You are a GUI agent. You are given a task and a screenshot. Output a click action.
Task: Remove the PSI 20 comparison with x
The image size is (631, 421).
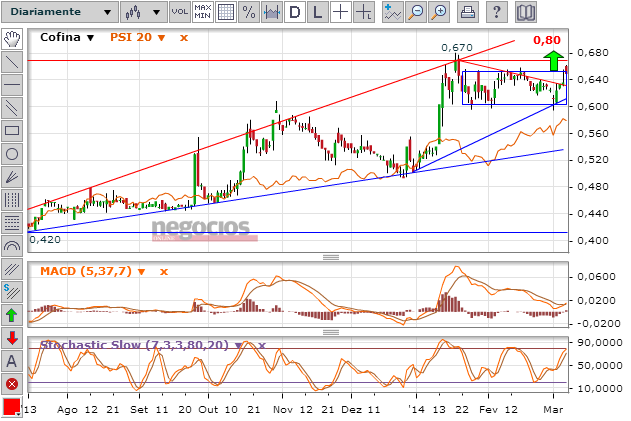tap(183, 37)
